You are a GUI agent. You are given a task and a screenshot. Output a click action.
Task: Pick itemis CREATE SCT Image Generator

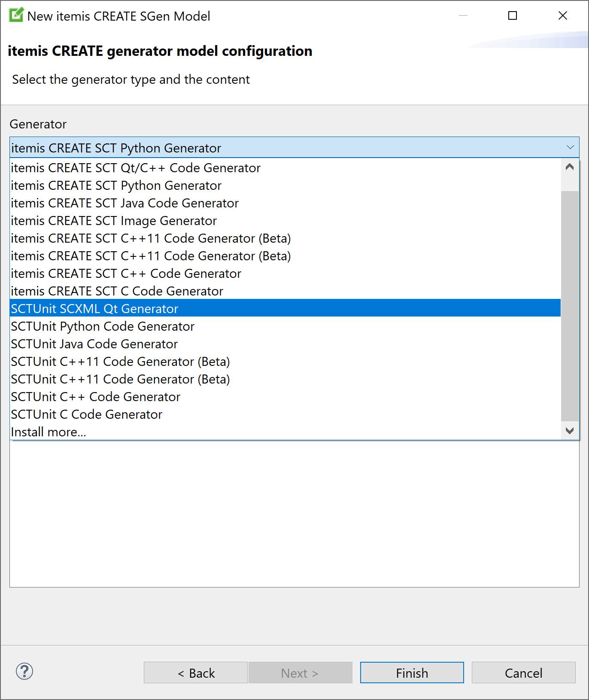coord(285,221)
